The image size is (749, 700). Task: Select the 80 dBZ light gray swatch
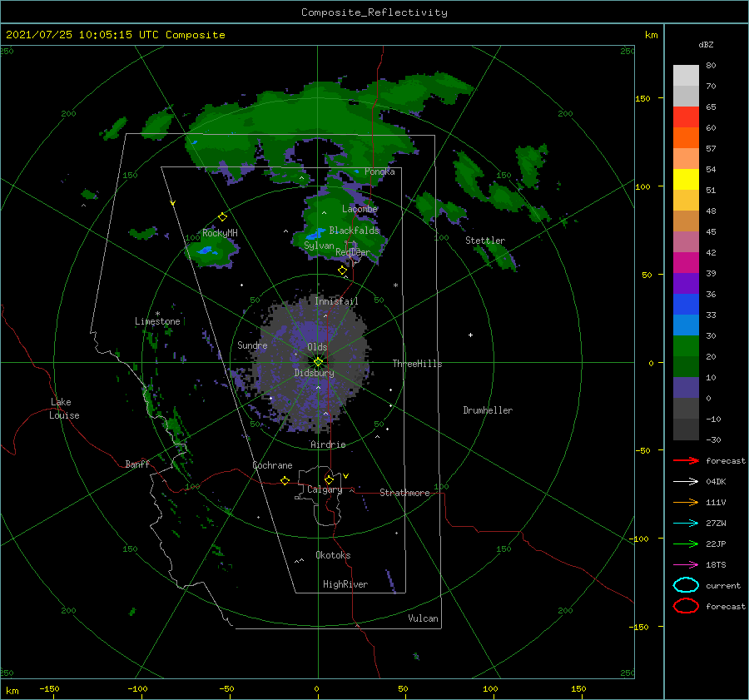(x=686, y=75)
